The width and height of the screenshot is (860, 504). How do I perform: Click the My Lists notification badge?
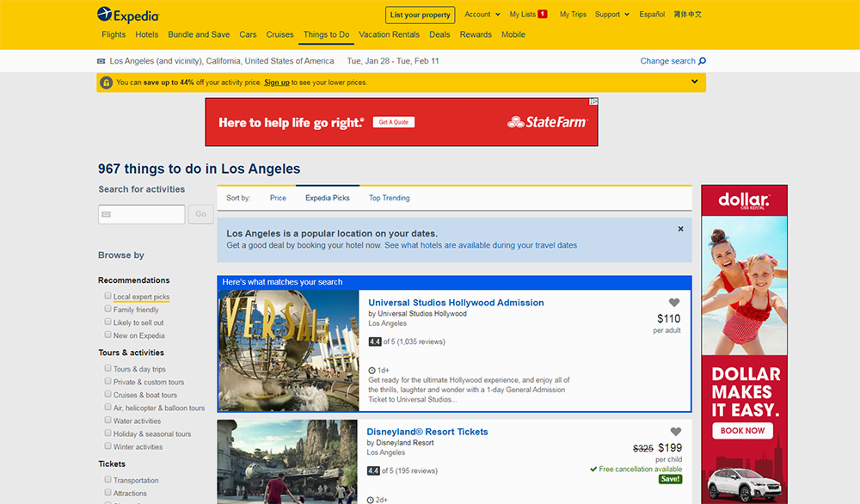[543, 15]
